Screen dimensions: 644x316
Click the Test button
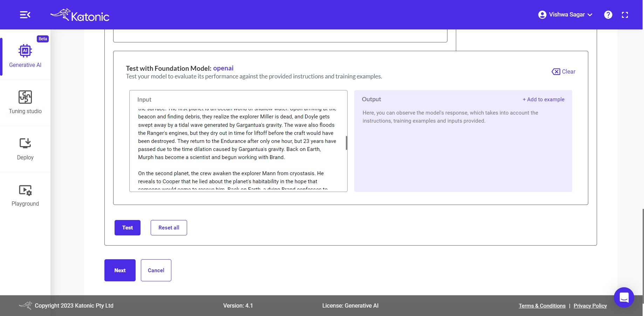point(128,228)
